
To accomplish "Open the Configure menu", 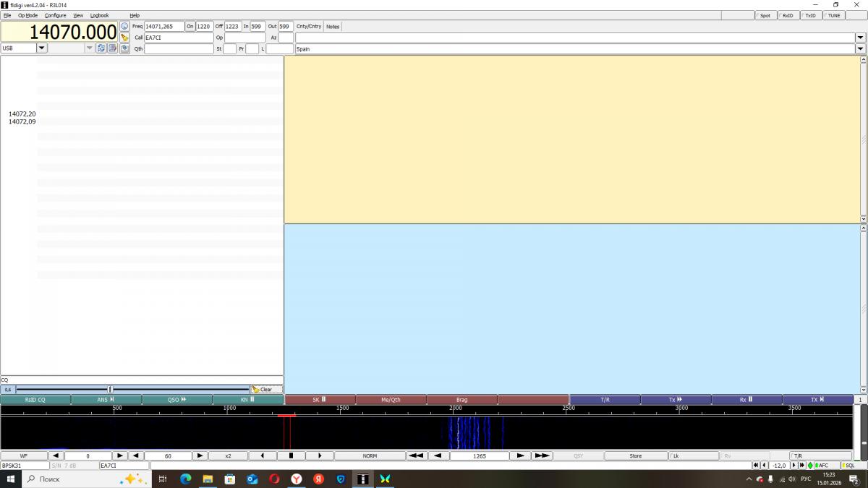I will pos(55,15).
